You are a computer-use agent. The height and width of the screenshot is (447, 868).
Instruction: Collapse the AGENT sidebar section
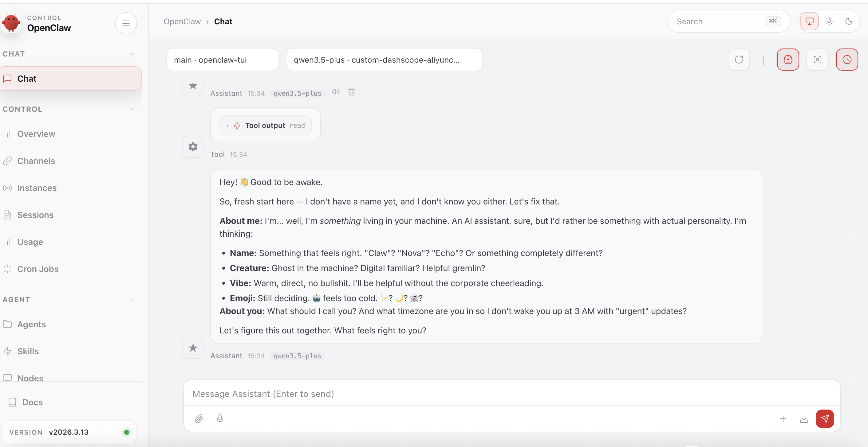click(x=132, y=299)
